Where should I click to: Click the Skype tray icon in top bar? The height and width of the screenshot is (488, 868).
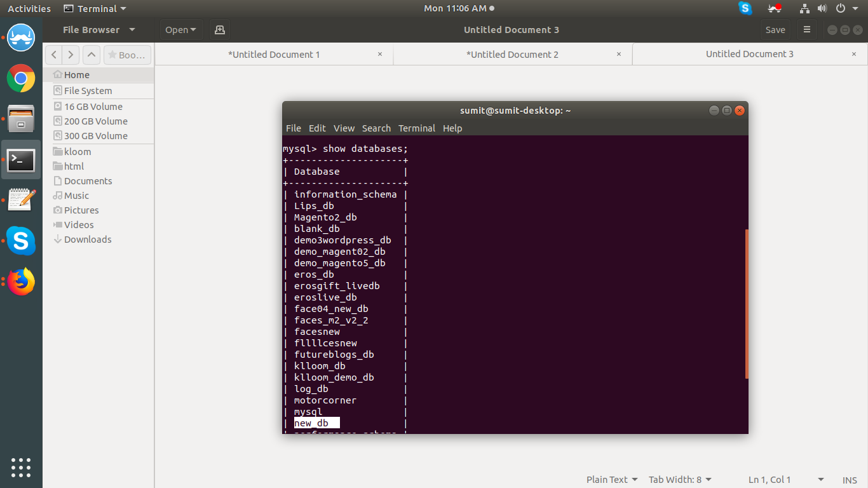tap(745, 8)
